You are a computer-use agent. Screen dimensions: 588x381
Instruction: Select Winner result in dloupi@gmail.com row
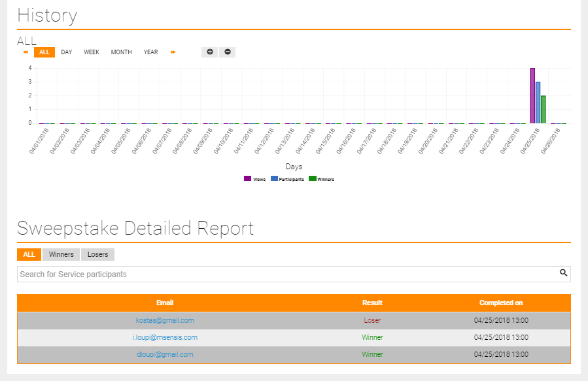pyautogui.click(x=372, y=354)
